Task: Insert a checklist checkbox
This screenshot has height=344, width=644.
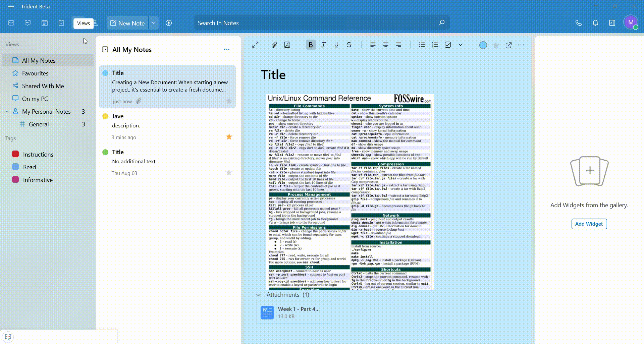Action: coord(448,45)
